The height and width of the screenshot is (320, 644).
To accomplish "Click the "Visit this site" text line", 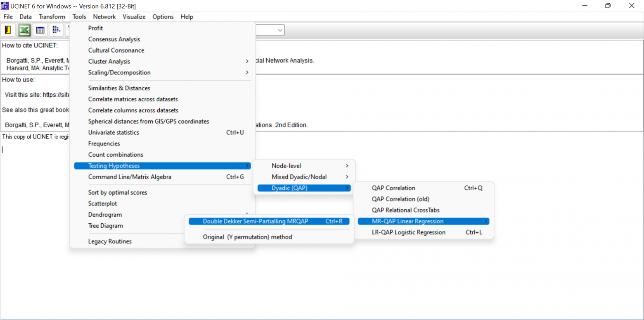I will point(37,95).
